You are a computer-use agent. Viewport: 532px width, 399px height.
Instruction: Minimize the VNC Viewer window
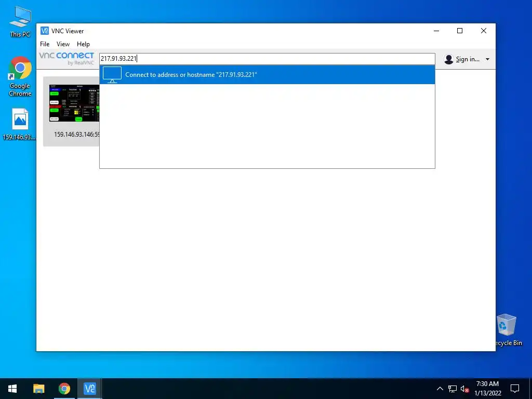click(436, 31)
